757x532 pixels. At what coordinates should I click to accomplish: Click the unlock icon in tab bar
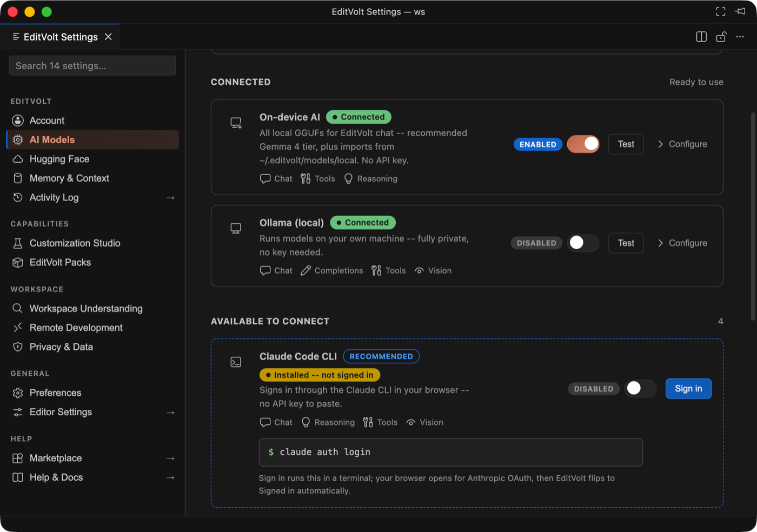(721, 37)
